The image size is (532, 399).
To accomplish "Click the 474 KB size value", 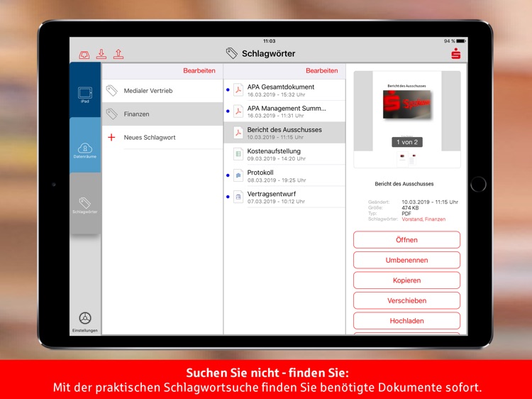I will pos(410,208).
